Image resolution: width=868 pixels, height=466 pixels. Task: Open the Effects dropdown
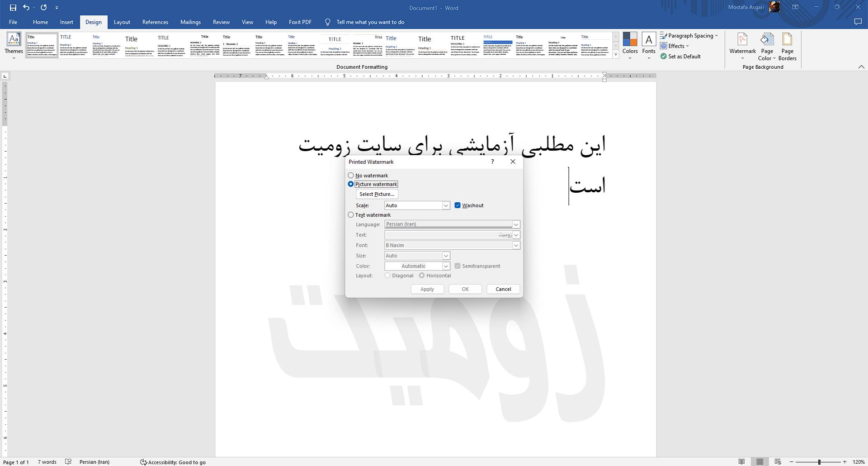(x=675, y=46)
